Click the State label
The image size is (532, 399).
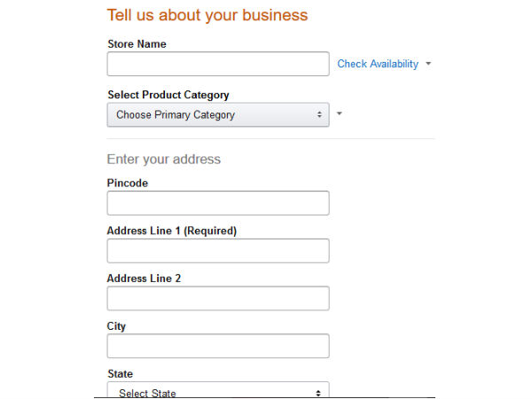(x=120, y=374)
